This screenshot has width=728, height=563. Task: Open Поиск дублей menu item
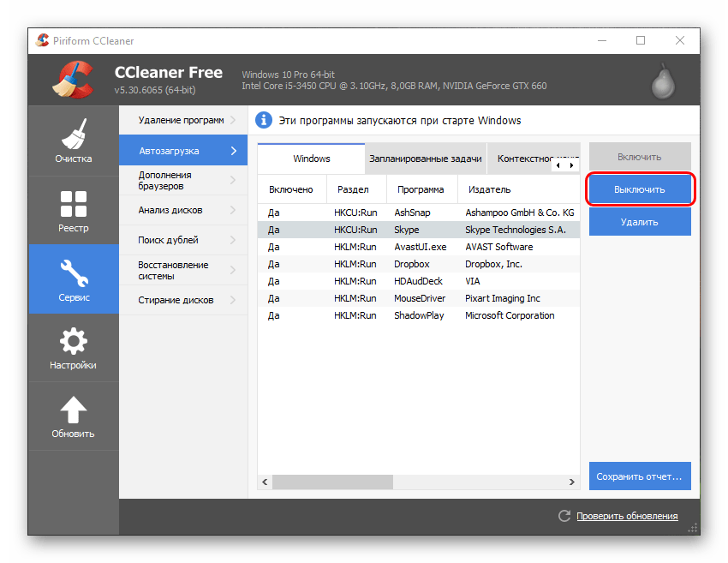pos(183,240)
